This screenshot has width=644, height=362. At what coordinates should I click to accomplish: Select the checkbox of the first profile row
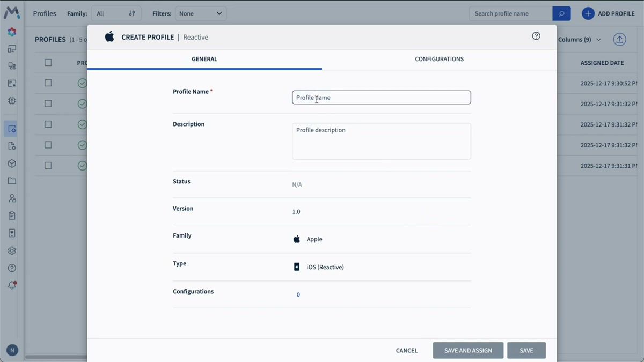(x=48, y=83)
